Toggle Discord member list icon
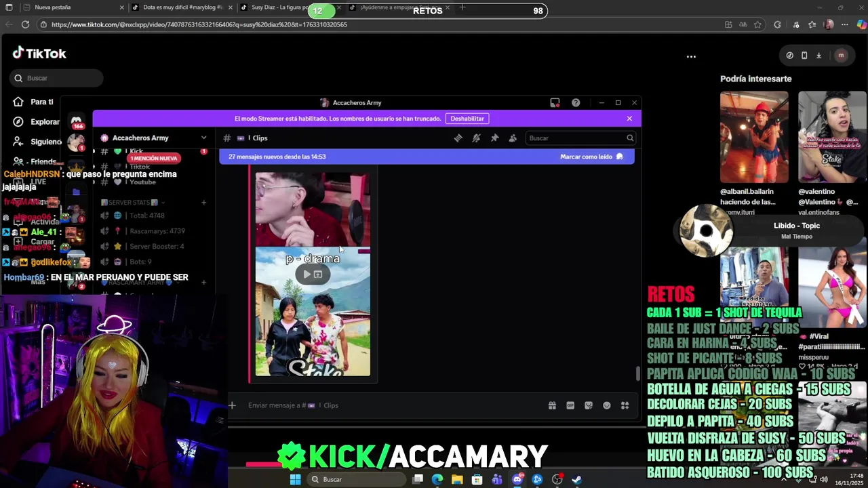Image resolution: width=868 pixels, height=488 pixels. (513, 138)
